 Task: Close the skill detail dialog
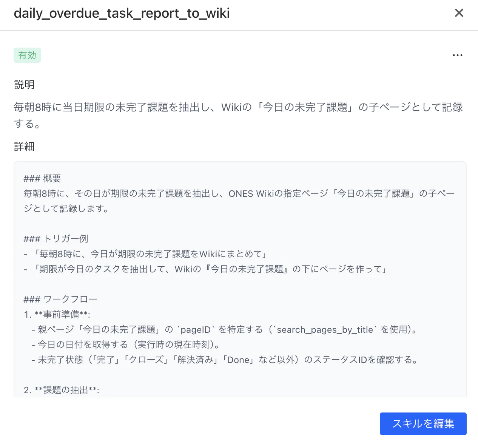point(459,13)
